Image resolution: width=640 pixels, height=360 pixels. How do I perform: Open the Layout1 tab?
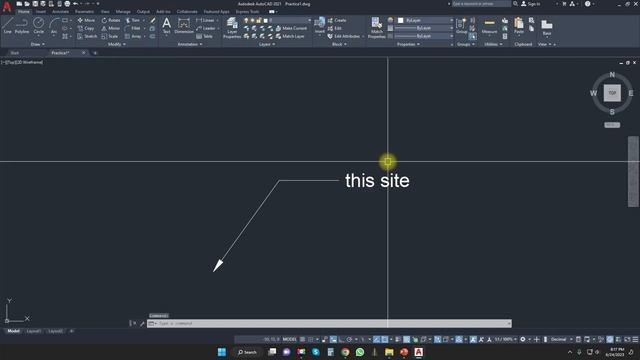tap(33, 331)
